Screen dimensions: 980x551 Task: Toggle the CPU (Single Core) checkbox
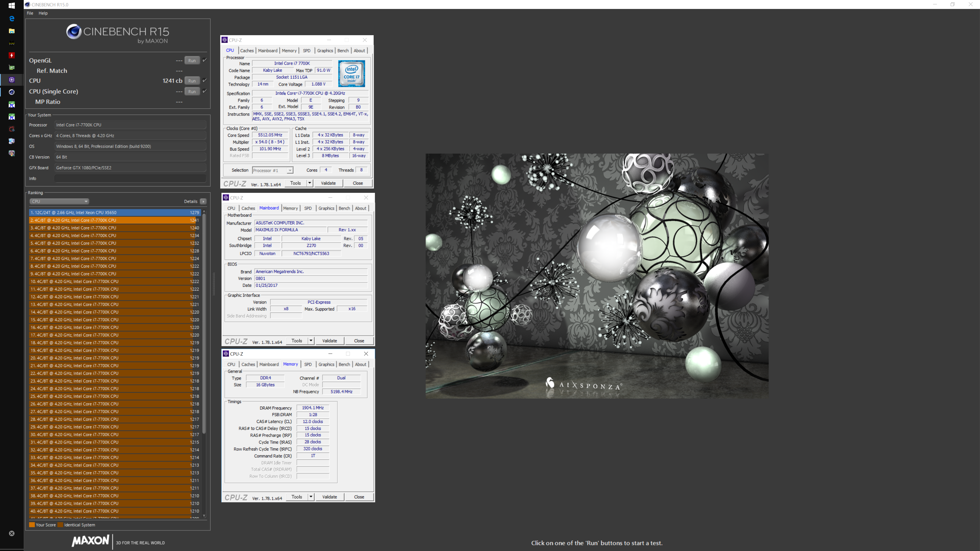point(204,91)
